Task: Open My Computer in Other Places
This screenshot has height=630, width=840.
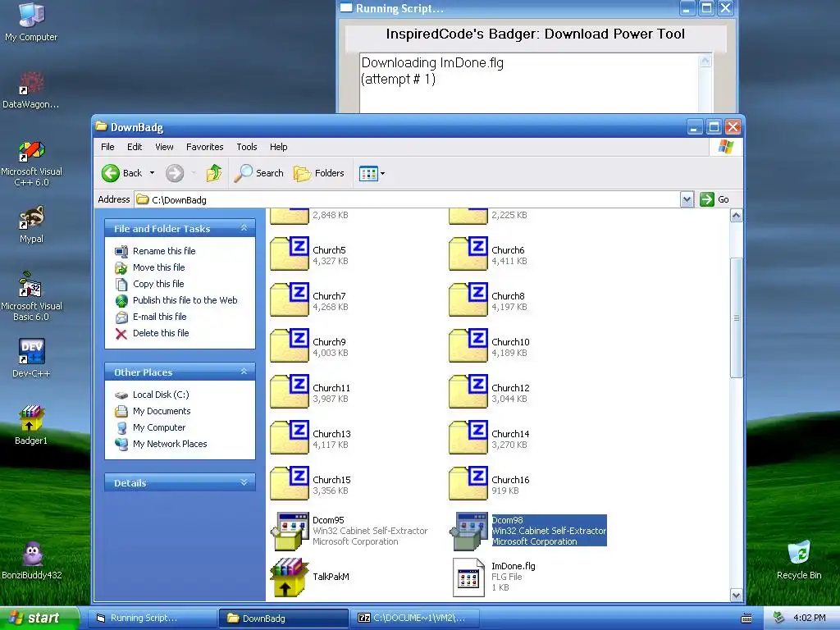Action: (x=159, y=427)
